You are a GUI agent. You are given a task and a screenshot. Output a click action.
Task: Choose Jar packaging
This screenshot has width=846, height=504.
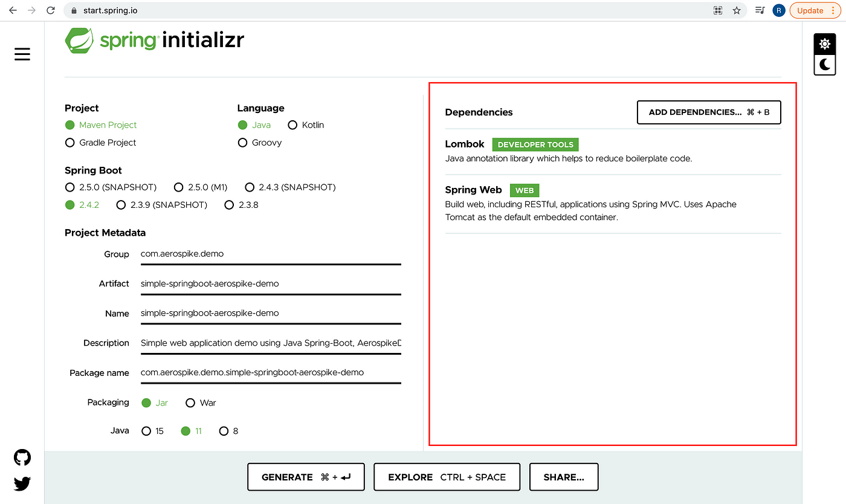[155, 402]
